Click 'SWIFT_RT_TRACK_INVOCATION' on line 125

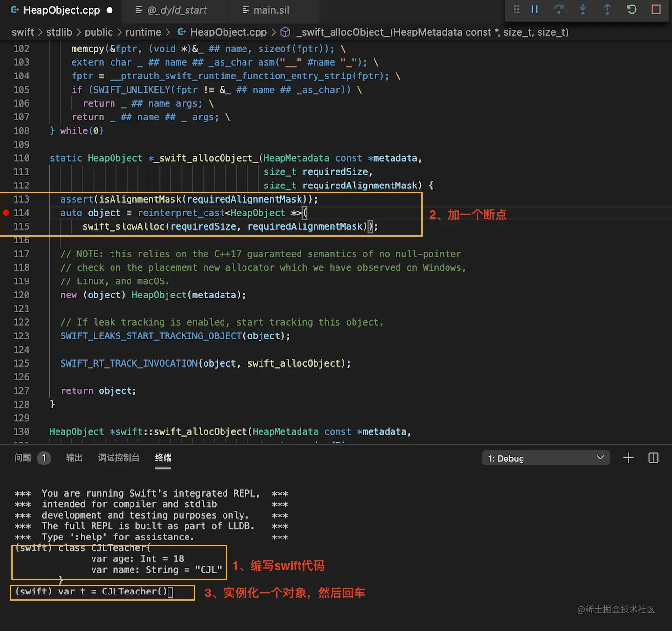129,363
